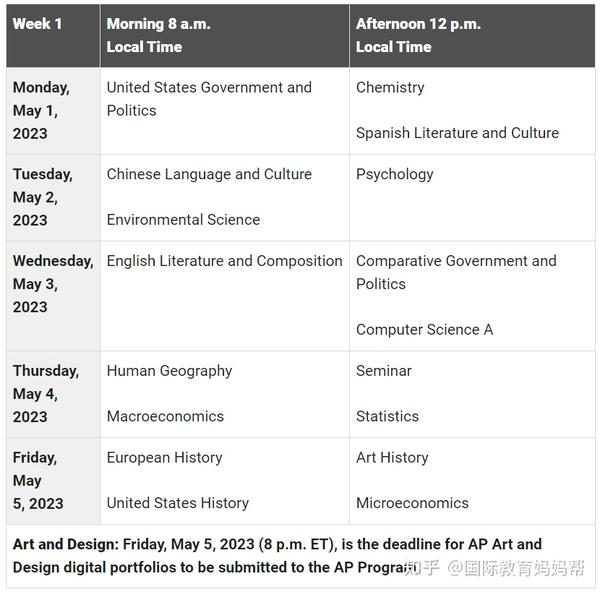Click the @国际教育妈妈帮 watermark text

515,568
